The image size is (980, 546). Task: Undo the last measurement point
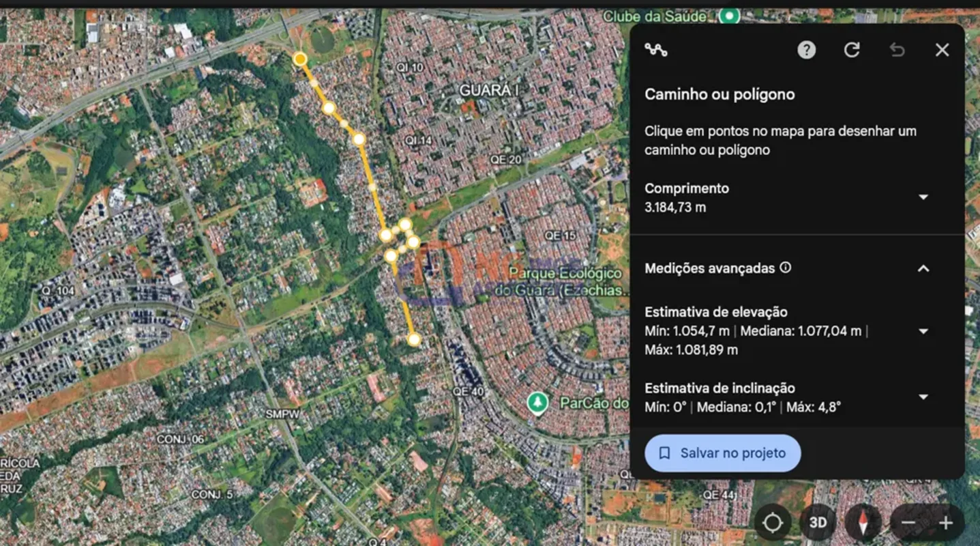pyautogui.click(x=897, y=50)
